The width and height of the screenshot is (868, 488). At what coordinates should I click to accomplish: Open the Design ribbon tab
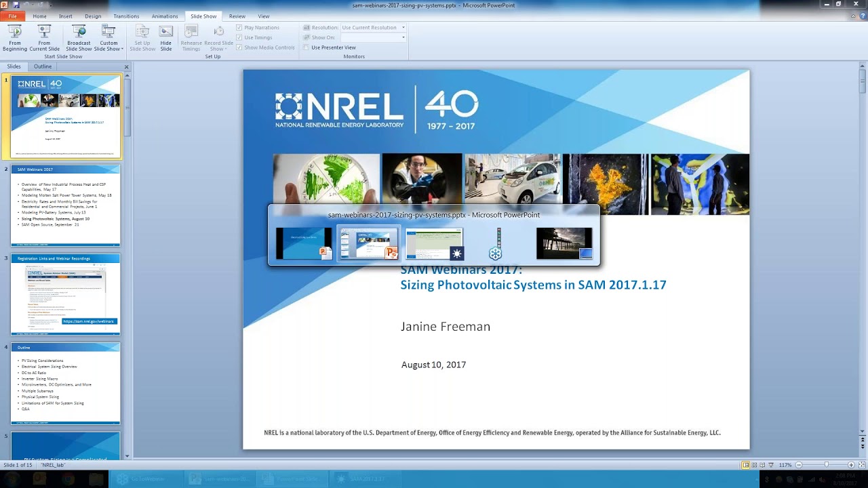pyautogui.click(x=93, y=16)
